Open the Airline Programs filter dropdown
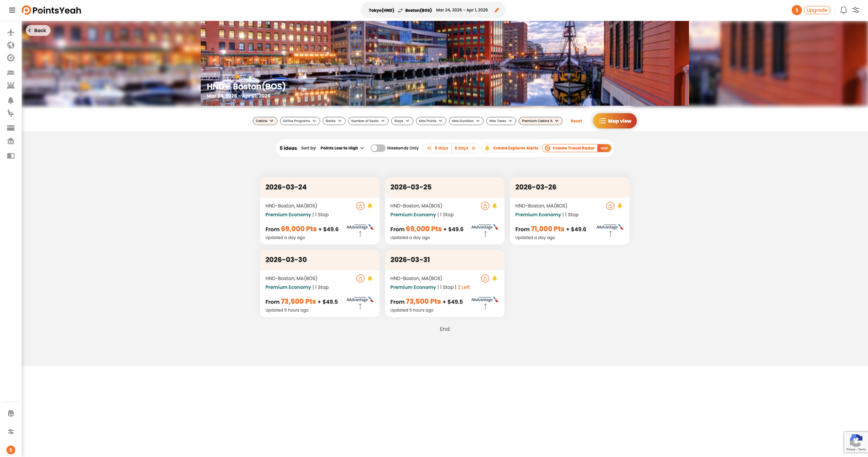Image resolution: width=868 pixels, height=457 pixels. [300, 121]
